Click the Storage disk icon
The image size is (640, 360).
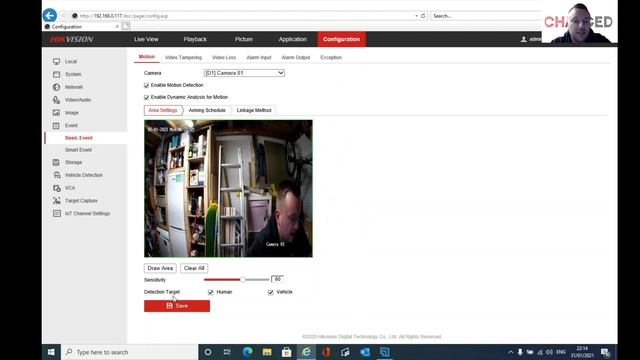point(56,162)
